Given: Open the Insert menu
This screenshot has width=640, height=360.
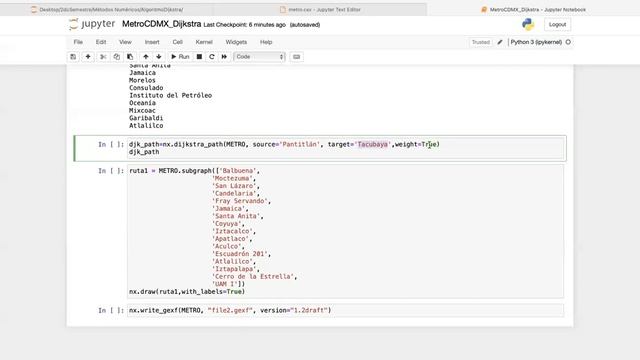Looking at the screenshot, I should coord(152,42).
